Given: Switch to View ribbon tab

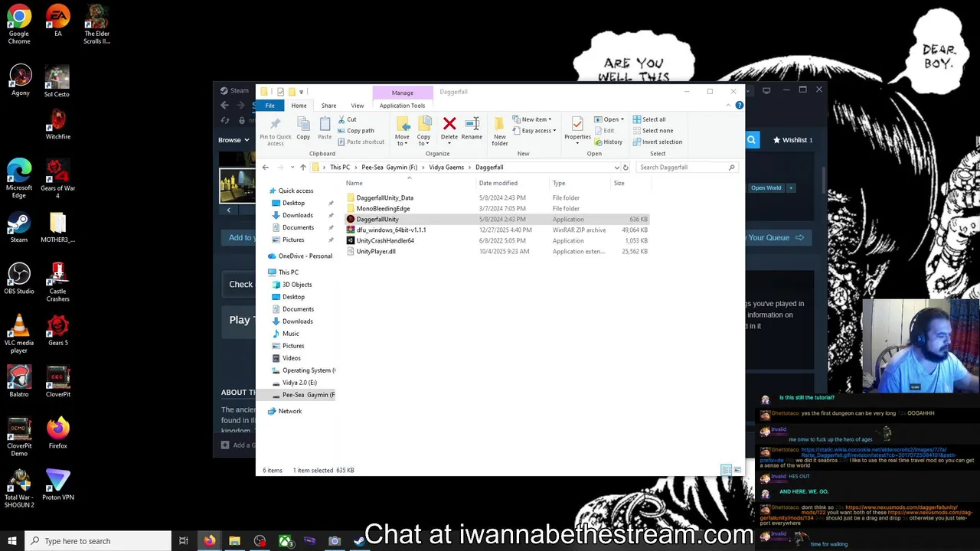Looking at the screenshot, I should [358, 106].
